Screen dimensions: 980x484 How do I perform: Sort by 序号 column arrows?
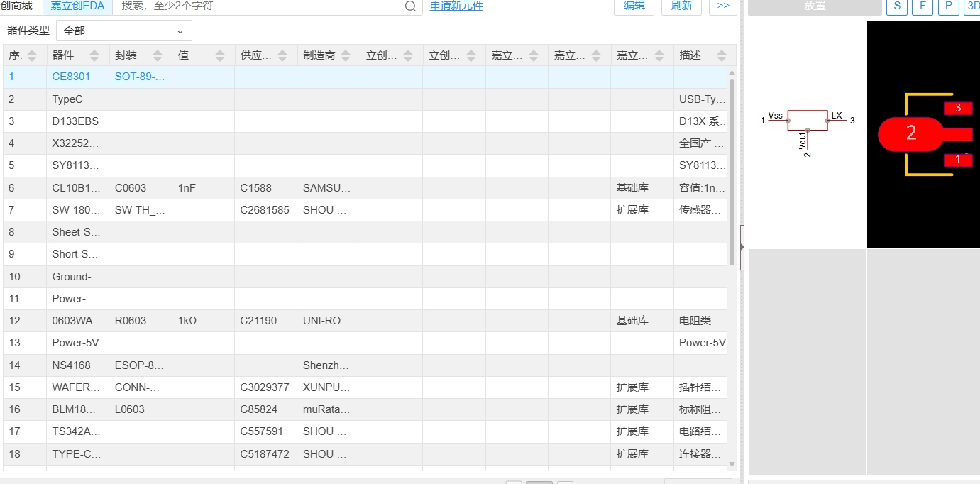click(32, 55)
